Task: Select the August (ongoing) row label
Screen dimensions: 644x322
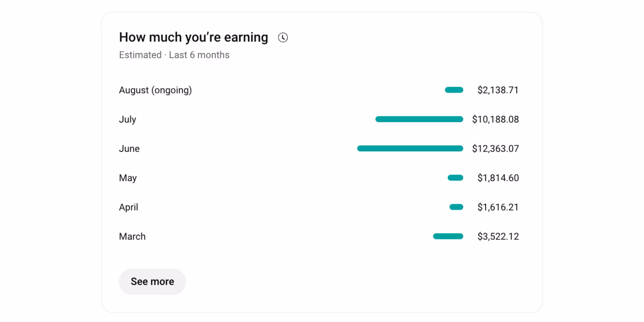Action: [155, 90]
